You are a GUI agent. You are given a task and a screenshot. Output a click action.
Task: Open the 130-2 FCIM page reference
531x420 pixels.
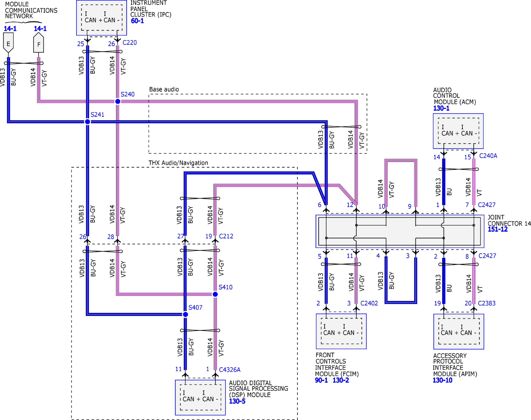coord(341,380)
